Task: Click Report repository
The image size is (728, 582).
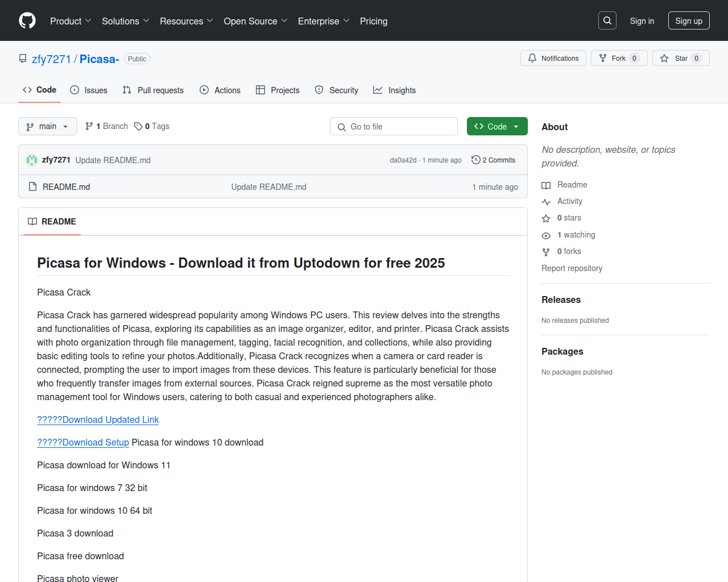Action: (x=572, y=268)
